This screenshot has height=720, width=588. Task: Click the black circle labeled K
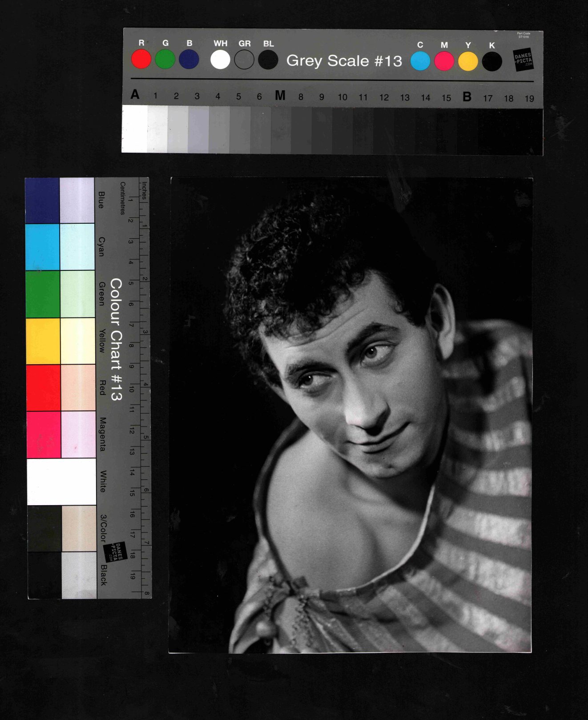(x=492, y=61)
